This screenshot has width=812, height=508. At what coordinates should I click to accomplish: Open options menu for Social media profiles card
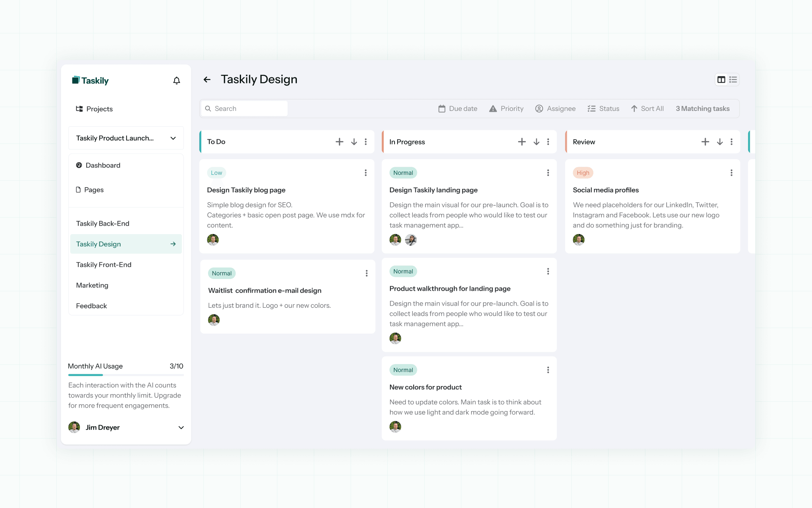[732, 173]
